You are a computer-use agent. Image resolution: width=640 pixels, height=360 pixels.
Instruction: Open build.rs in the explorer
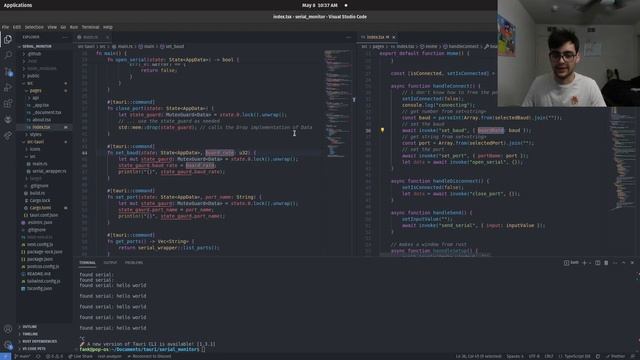click(37, 193)
